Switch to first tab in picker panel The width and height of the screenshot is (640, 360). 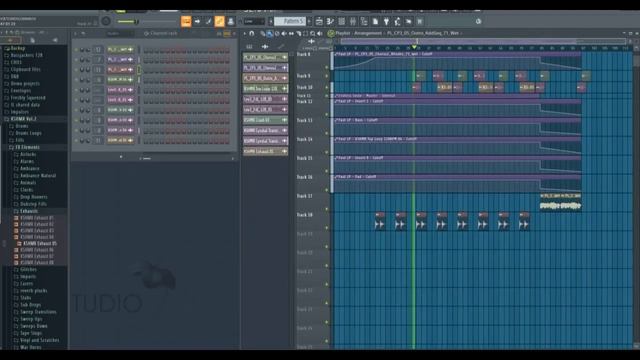pyautogui.click(x=249, y=47)
